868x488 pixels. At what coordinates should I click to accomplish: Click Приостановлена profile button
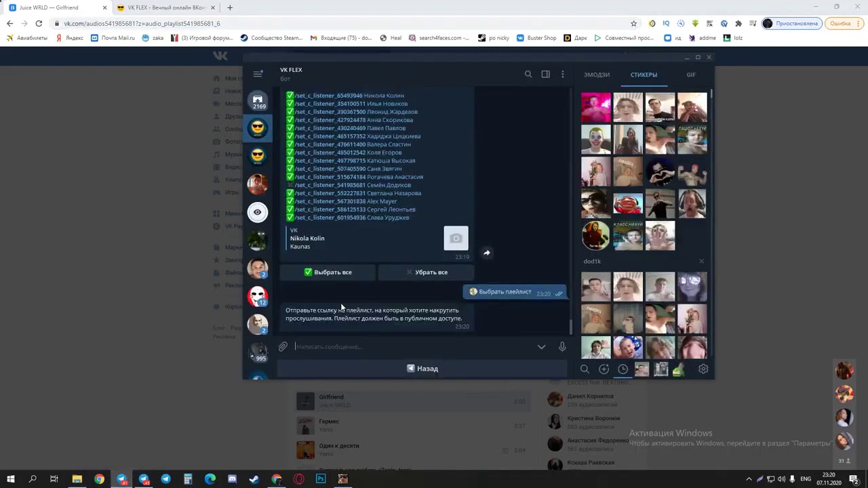coord(791,23)
